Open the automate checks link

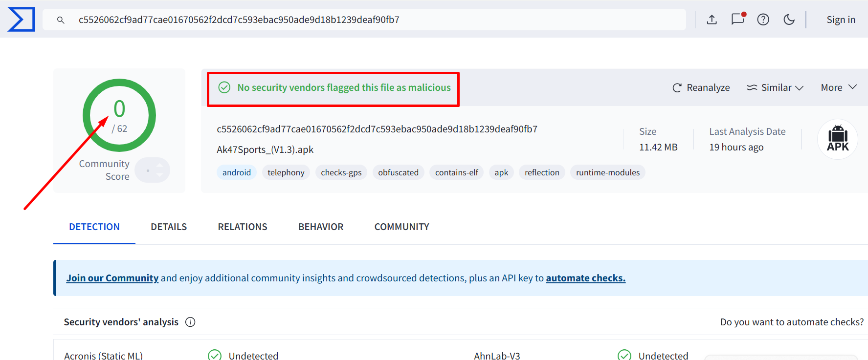pos(586,278)
